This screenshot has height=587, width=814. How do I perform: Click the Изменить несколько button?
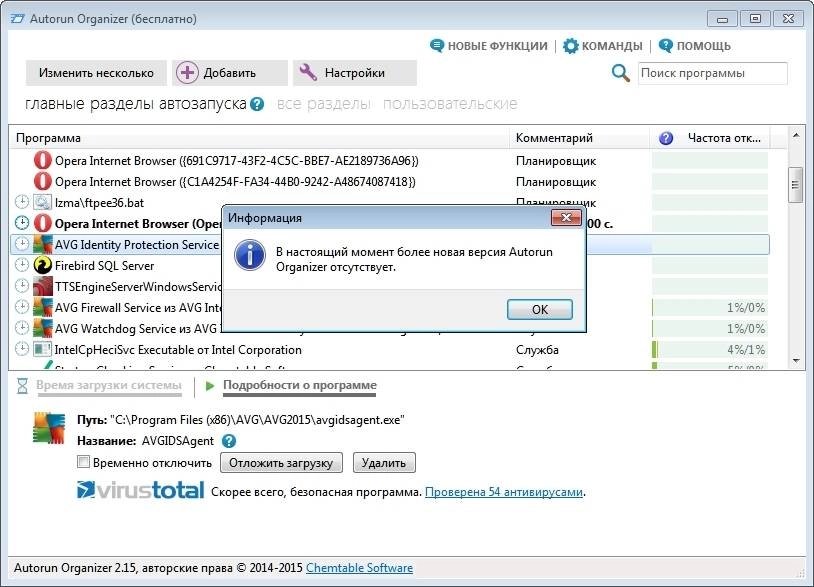tap(96, 73)
